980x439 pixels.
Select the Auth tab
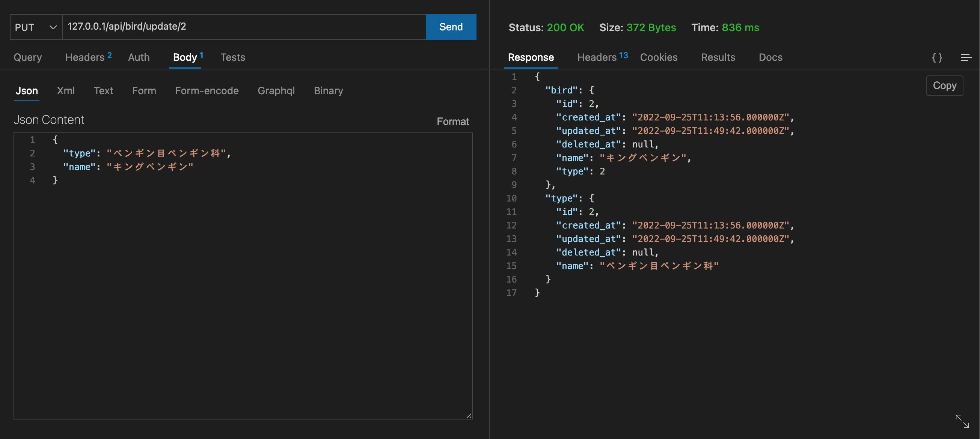click(x=139, y=57)
